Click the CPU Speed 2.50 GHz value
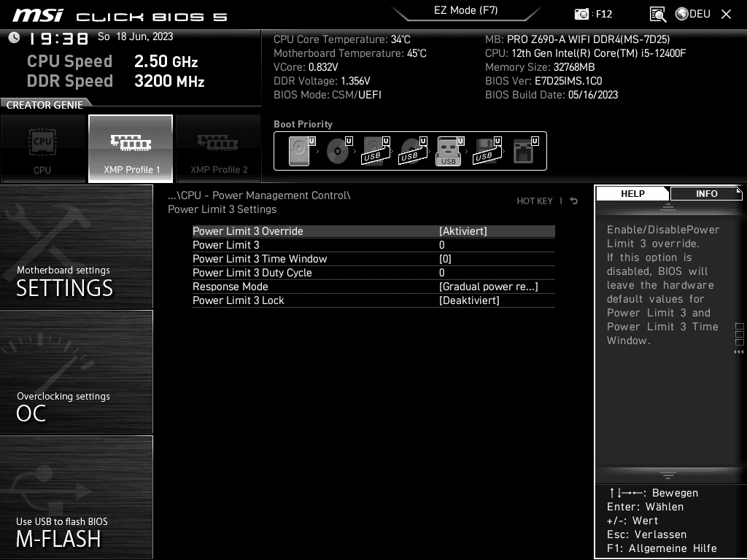 pos(166,61)
